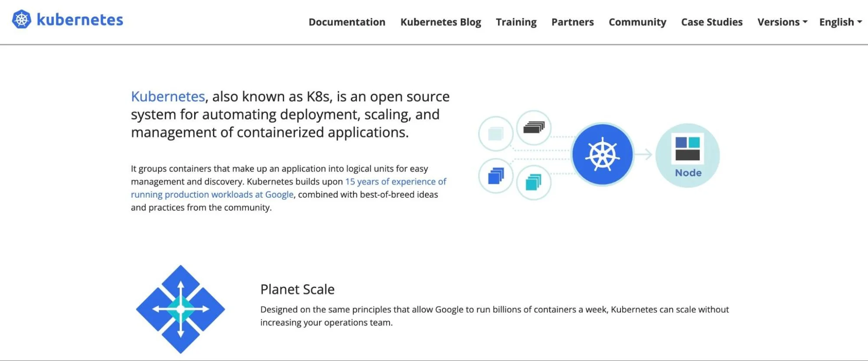This screenshot has height=361, width=868.
Task: Click the blue helm wheel circle in diagram
Action: pos(602,155)
